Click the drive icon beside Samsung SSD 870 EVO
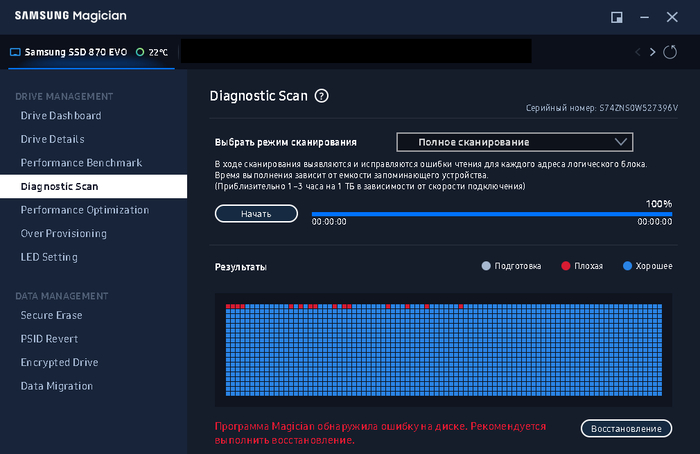Image resolution: width=700 pixels, height=454 pixels. [x=15, y=51]
